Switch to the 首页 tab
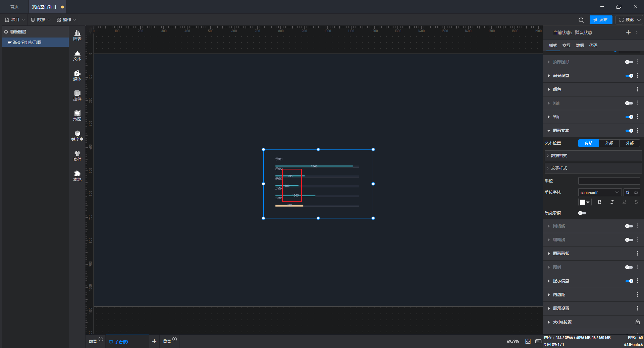This screenshot has height=348, width=644. tap(14, 7)
